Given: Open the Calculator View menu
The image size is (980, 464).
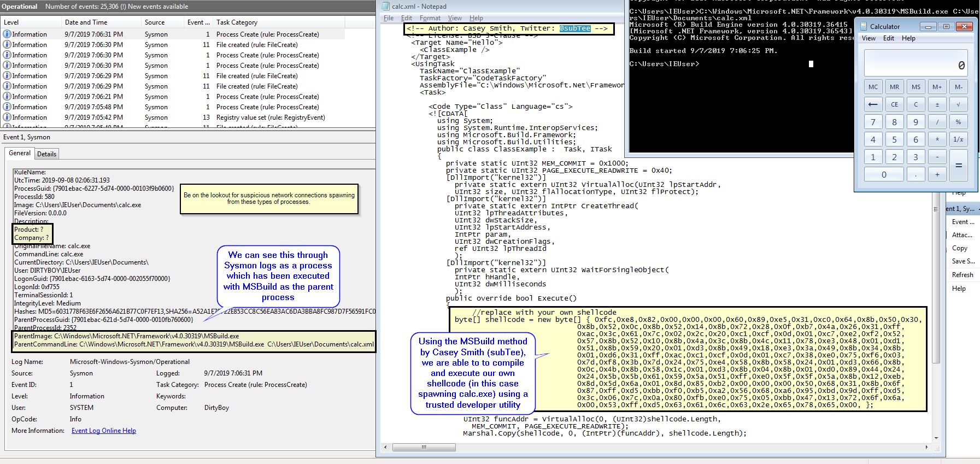Looking at the screenshot, I should (x=868, y=38).
